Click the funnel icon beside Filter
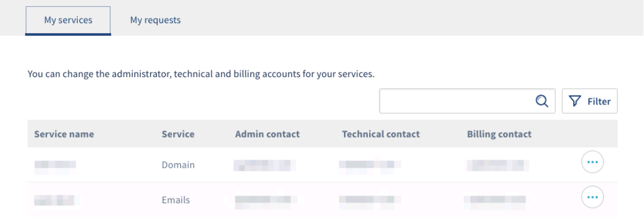This screenshot has width=644, height=217. pos(575,101)
